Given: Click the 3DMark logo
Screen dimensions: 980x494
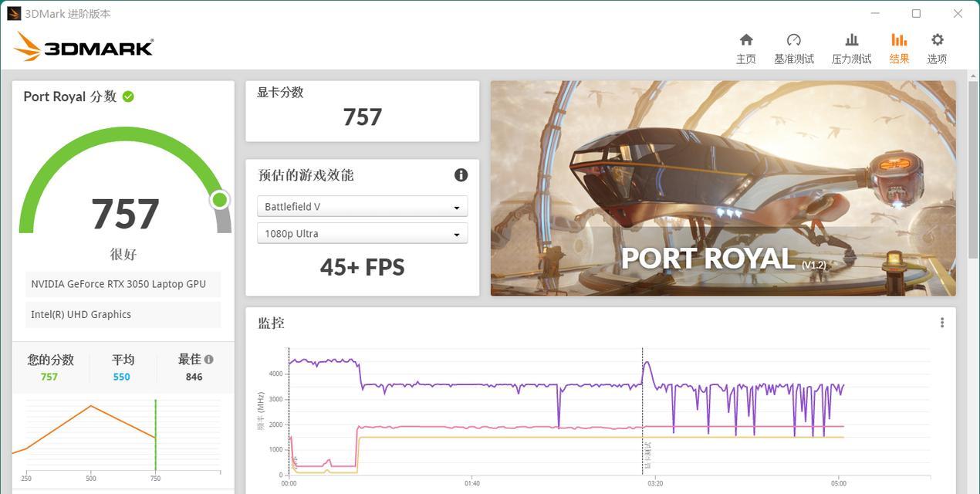Looking at the screenshot, I should 83,46.
